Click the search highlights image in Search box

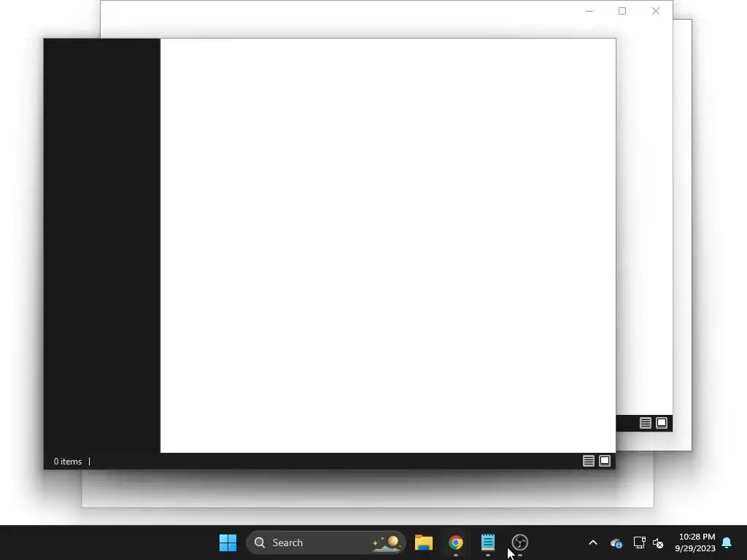click(x=387, y=542)
